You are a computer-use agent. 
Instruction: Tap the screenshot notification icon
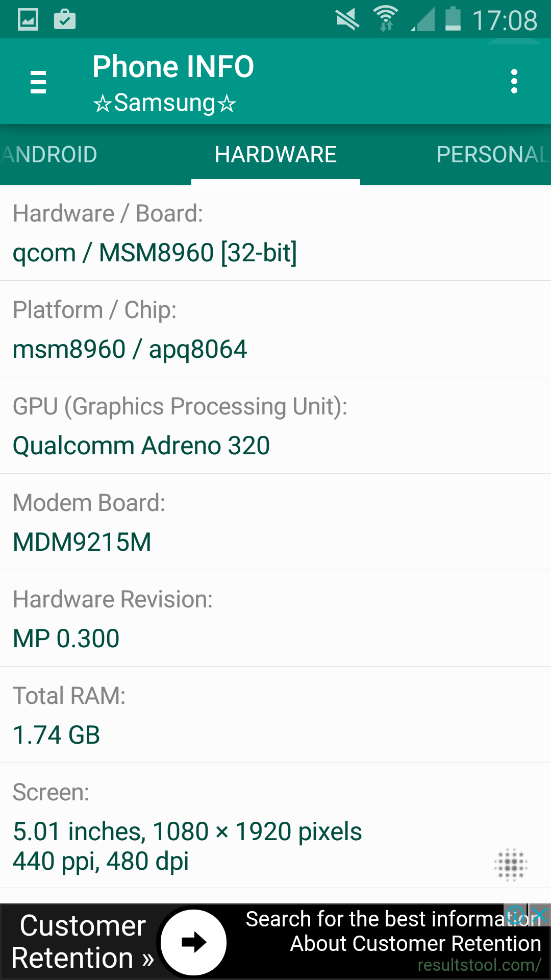[28, 20]
